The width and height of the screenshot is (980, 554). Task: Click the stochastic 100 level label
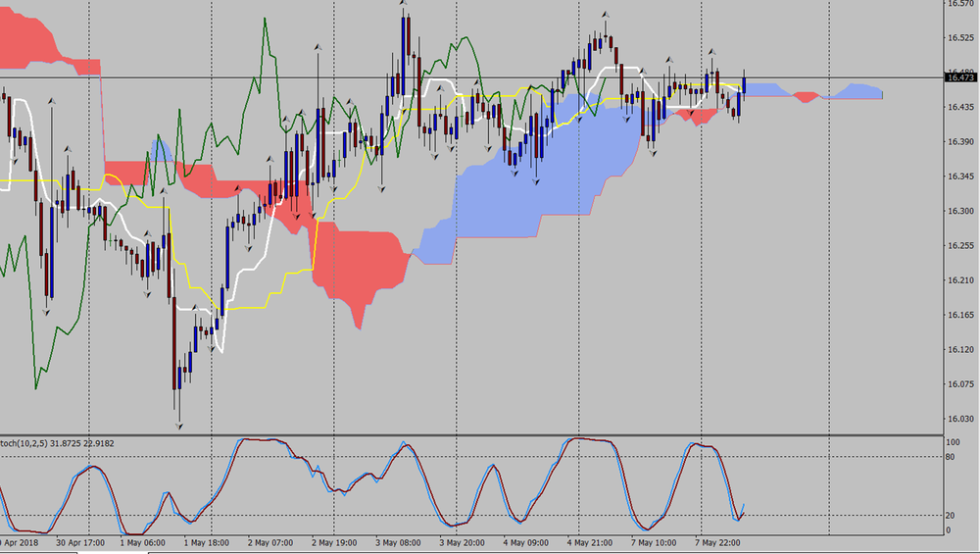coord(953,442)
